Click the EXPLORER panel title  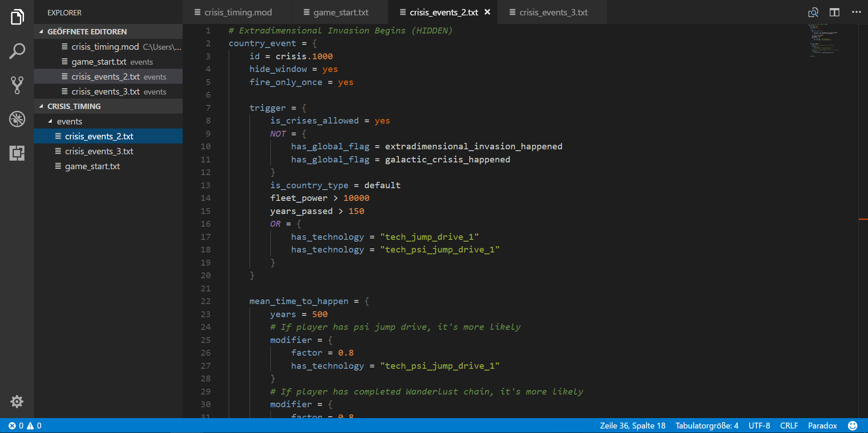coord(65,13)
